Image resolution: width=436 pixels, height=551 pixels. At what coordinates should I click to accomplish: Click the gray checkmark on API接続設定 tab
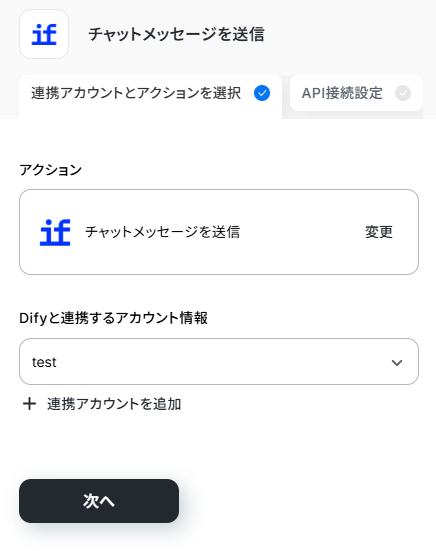[403, 93]
